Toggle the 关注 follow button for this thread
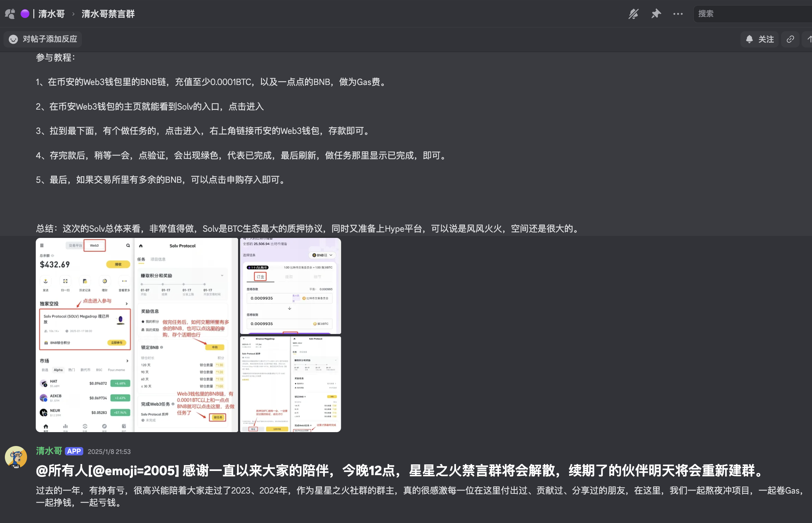812x523 pixels. [x=759, y=39]
